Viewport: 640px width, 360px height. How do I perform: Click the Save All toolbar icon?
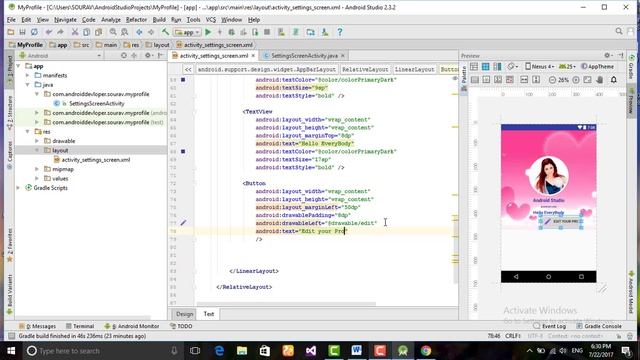pyautogui.click(x=22, y=32)
